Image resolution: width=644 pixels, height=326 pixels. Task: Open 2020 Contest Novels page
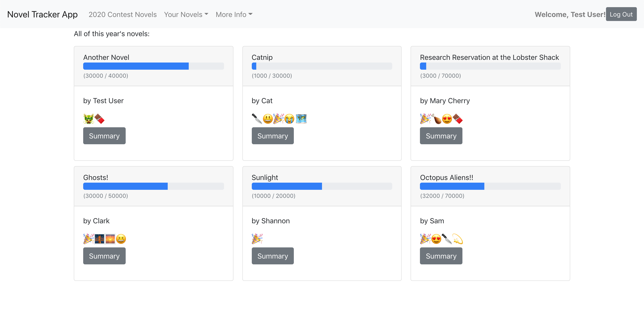coord(123,15)
